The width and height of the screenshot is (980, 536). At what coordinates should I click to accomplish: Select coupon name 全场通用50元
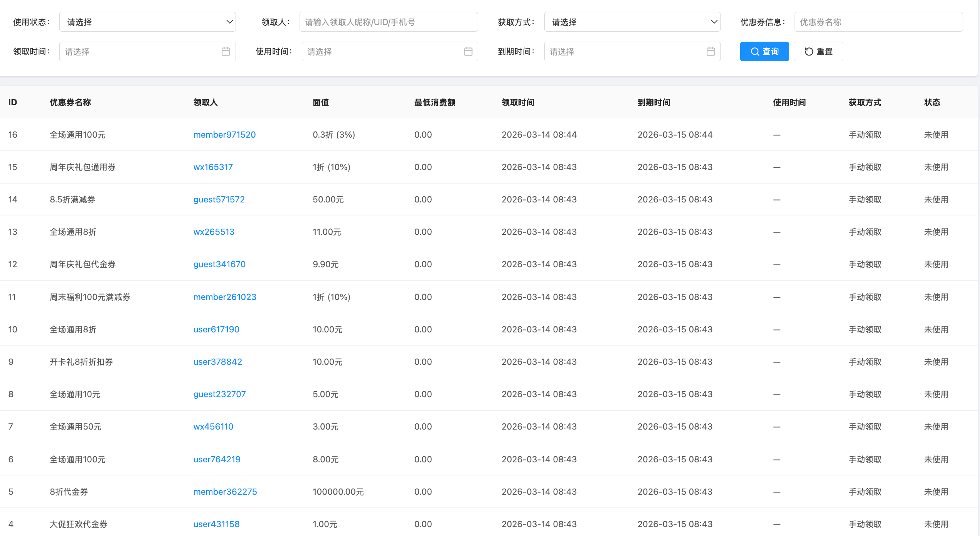[76, 426]
